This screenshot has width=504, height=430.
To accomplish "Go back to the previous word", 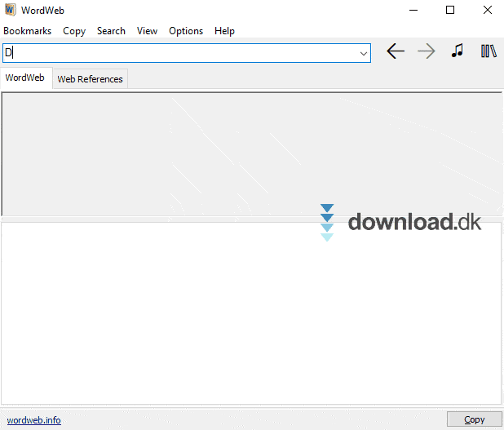I will click(396, 51).
